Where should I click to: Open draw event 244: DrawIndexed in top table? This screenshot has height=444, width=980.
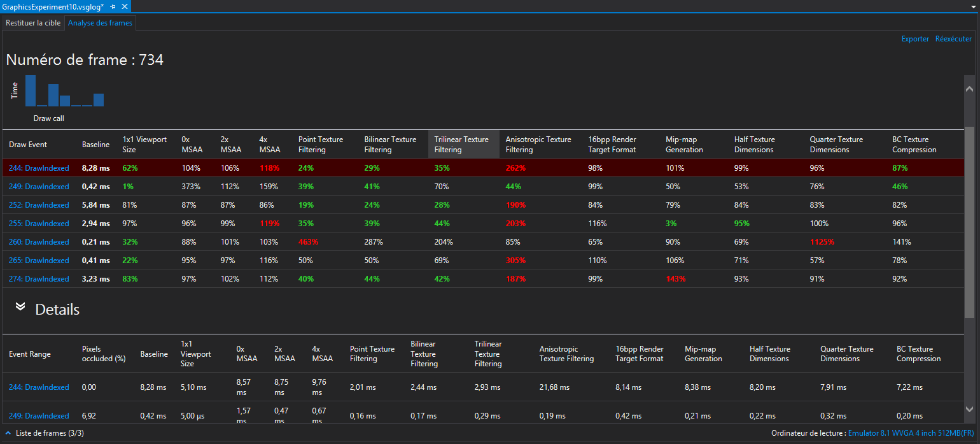[x=39, y=168]
